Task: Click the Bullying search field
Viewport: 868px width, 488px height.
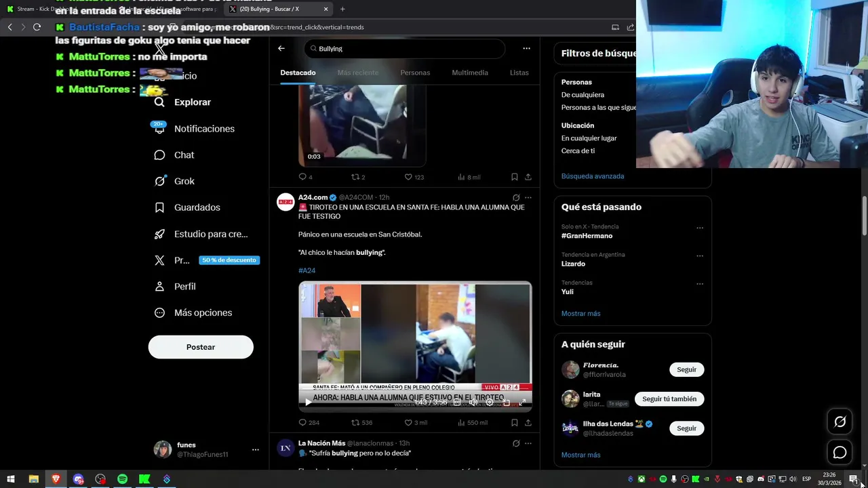Action: click(x=405, y=49)
